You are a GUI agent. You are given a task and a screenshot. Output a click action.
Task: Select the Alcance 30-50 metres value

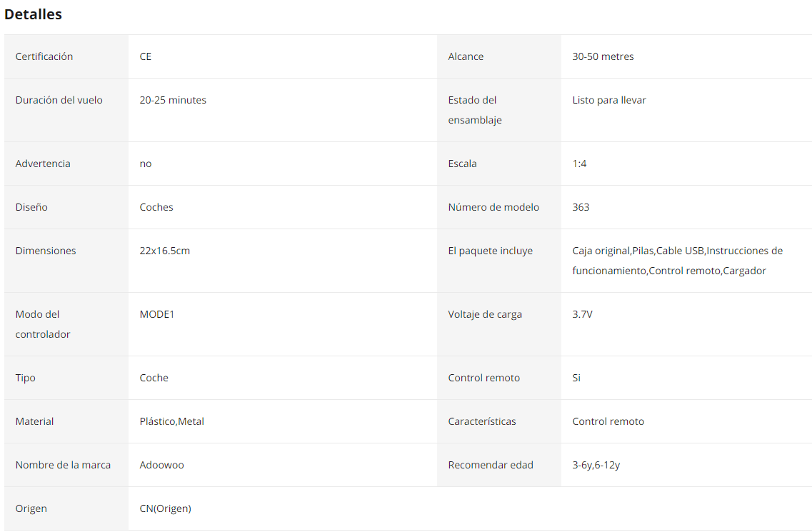[x=603, y=56]
